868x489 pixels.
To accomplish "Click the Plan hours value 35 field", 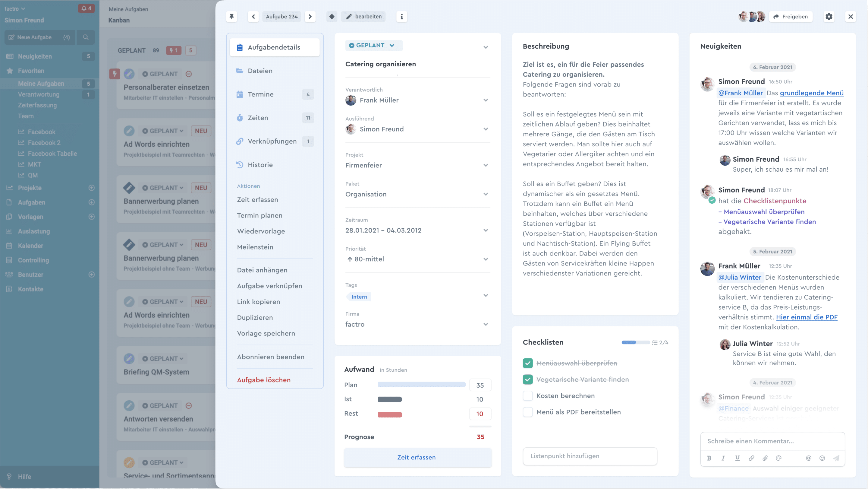I will click(x=480, y=386).
